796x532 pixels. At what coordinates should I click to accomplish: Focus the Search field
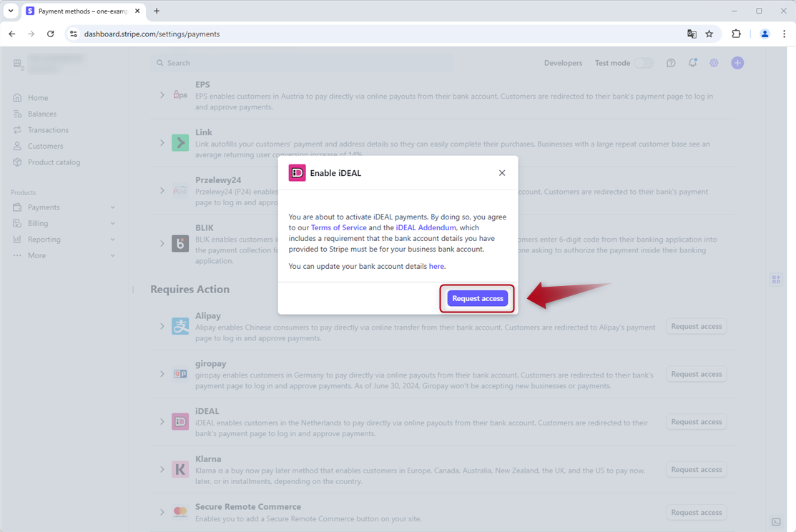point(302,63)
